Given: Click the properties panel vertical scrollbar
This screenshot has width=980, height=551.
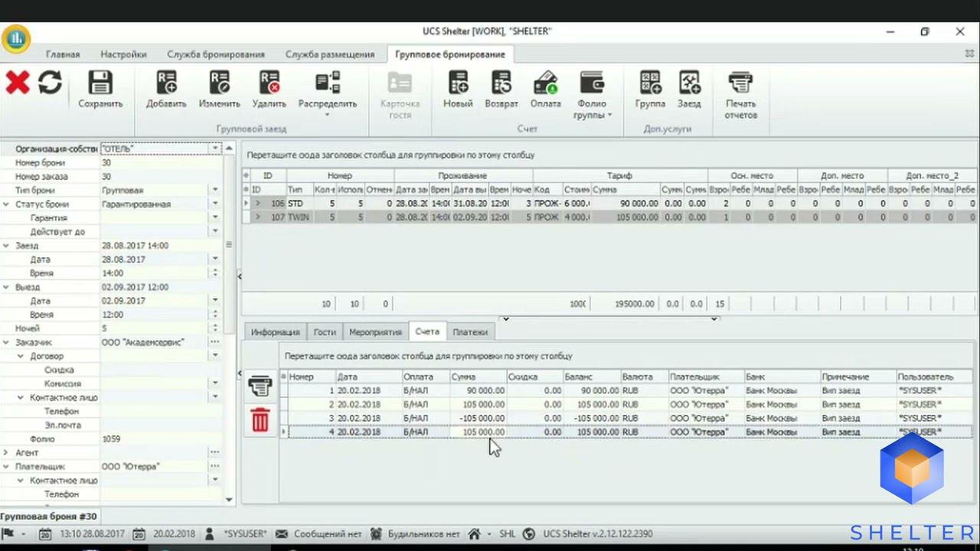Looking at the screenshot, I should (229, 245).
